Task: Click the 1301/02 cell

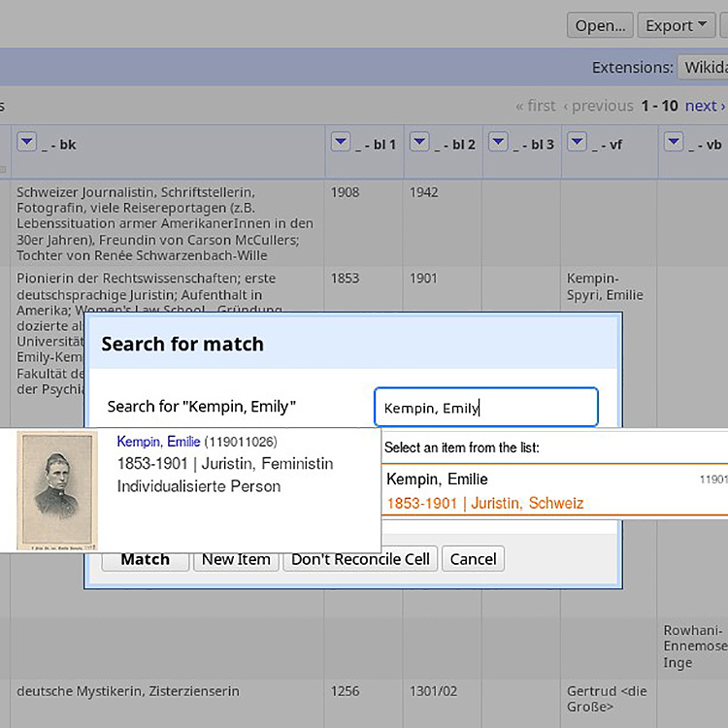Action: point(433,691)
